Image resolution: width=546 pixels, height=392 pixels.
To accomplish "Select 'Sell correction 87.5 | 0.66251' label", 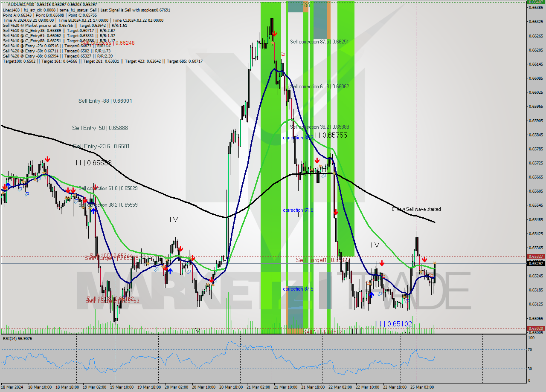I will (x=319, y=42).
